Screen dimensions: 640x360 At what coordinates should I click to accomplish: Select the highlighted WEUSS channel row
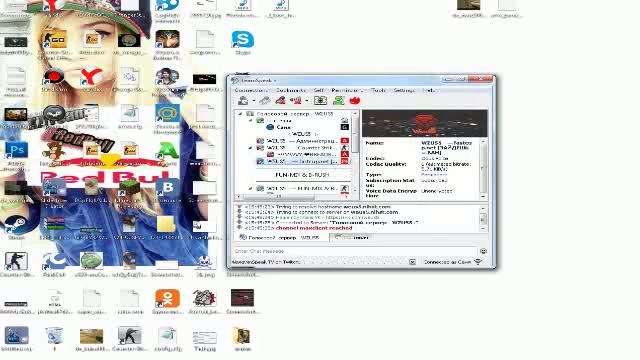302,162
